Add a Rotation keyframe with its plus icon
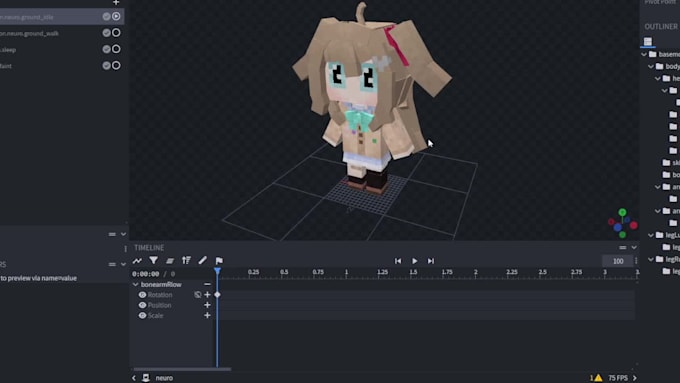This screenshot has width=680, height=383. (207, 295)
